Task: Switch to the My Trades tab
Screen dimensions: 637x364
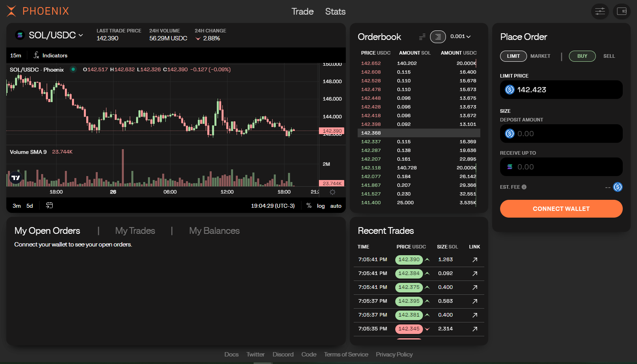Action: 135,231
